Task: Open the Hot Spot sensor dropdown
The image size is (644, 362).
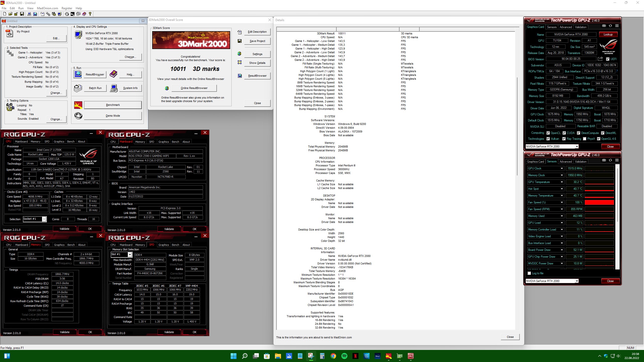Action: [x=561, y=189]
